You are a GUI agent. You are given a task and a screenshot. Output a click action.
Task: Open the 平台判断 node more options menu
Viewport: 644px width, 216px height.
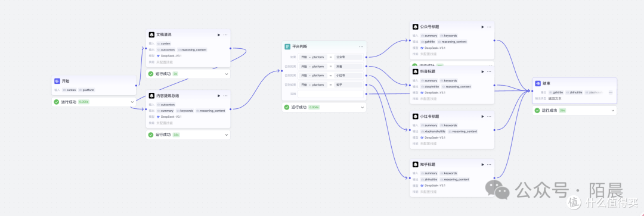tap(361, 47)
